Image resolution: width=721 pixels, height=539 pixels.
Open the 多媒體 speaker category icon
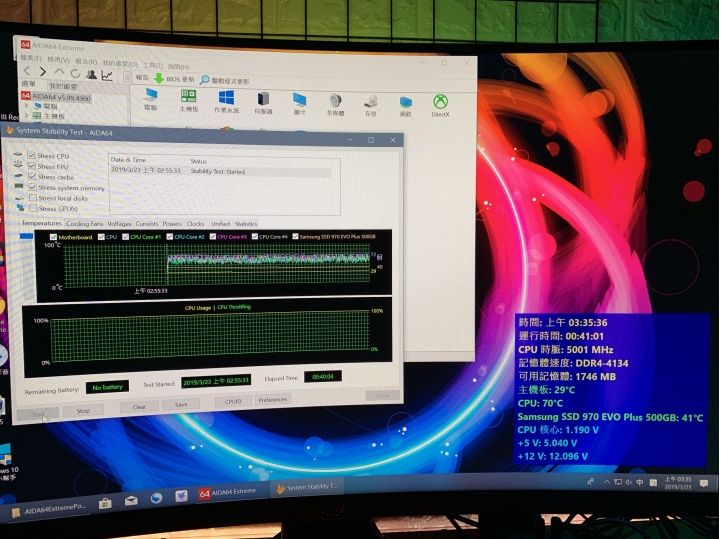coord(335,105)
